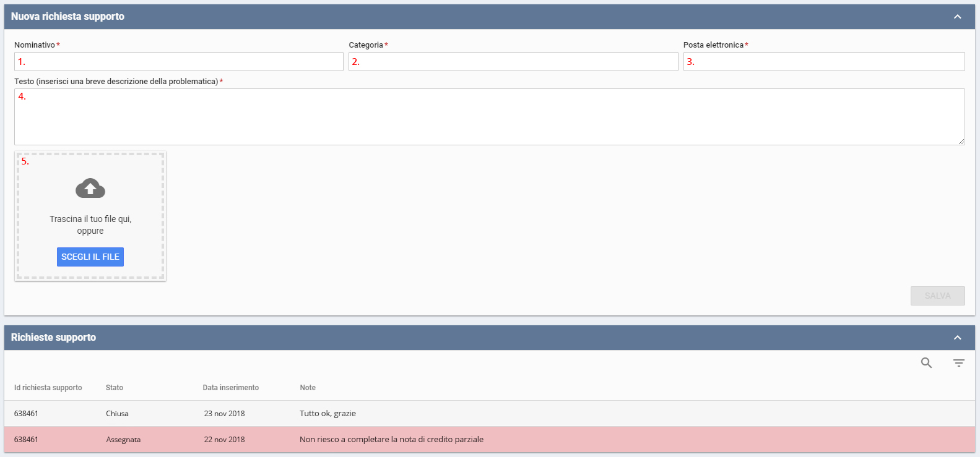The width and height of the screenshot is (980, 457).
Task: Open the note 'Tutto ok, grazie'
Action: pos(327,414)
